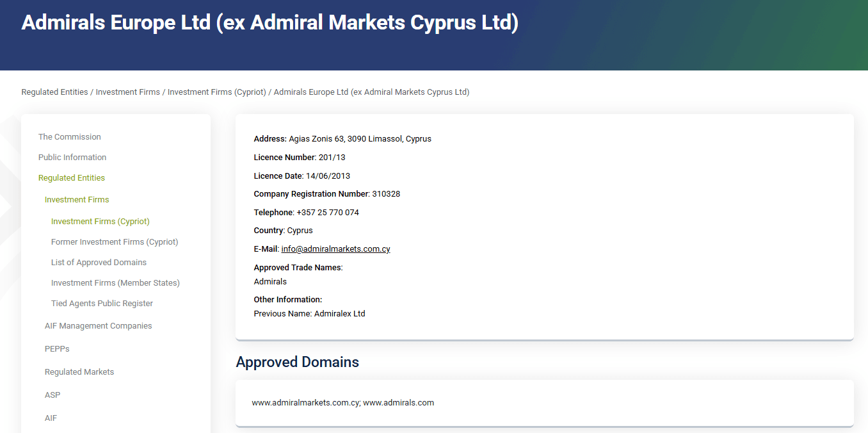Select licence date 14/06/2013
This screenshot has width=868, height=433.
(328, 176)
